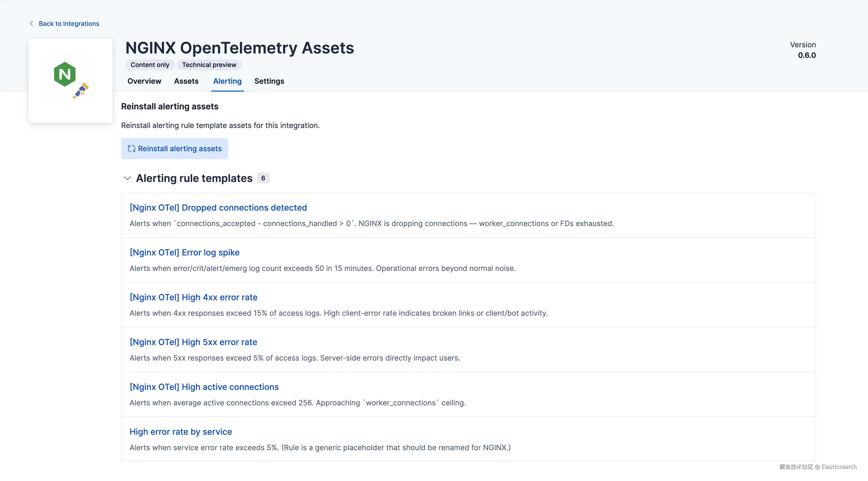Image resolution: width=868 pixels, height=481 pixels.
Task: Click description 'Alerts when error/crit/alert/emerg log count'
Action: click(323, 268)
